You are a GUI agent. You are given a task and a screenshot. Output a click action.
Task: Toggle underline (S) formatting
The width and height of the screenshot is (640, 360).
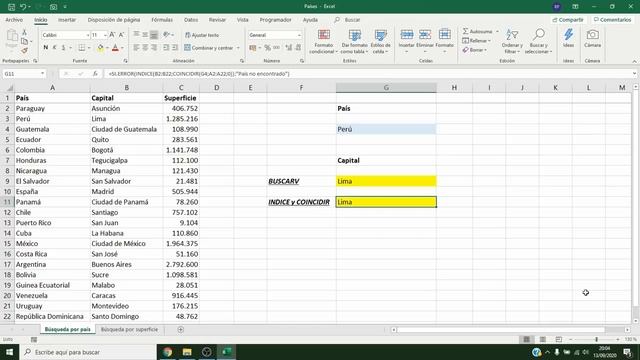[63, 48]
